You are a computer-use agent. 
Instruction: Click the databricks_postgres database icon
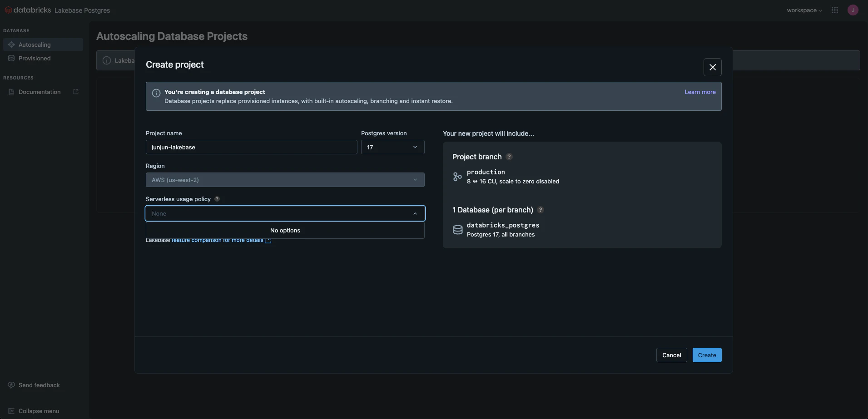click(x=458, y=230)
